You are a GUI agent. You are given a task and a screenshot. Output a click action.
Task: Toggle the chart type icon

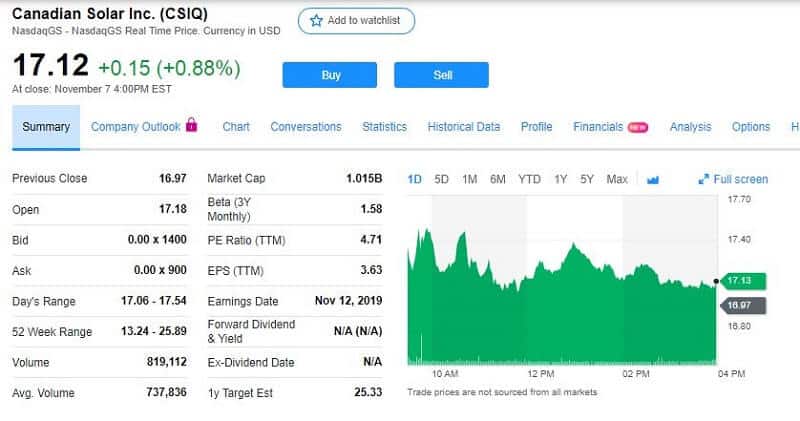click(653, 180)
